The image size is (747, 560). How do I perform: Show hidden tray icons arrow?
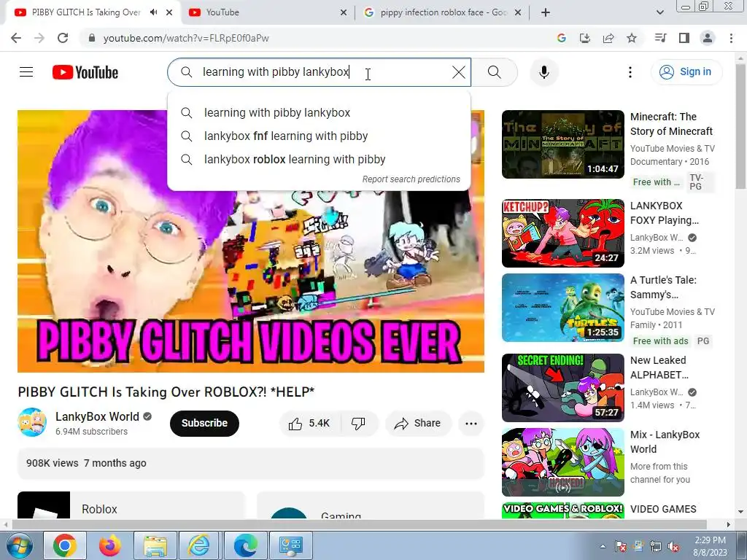[x=603, y=546]
